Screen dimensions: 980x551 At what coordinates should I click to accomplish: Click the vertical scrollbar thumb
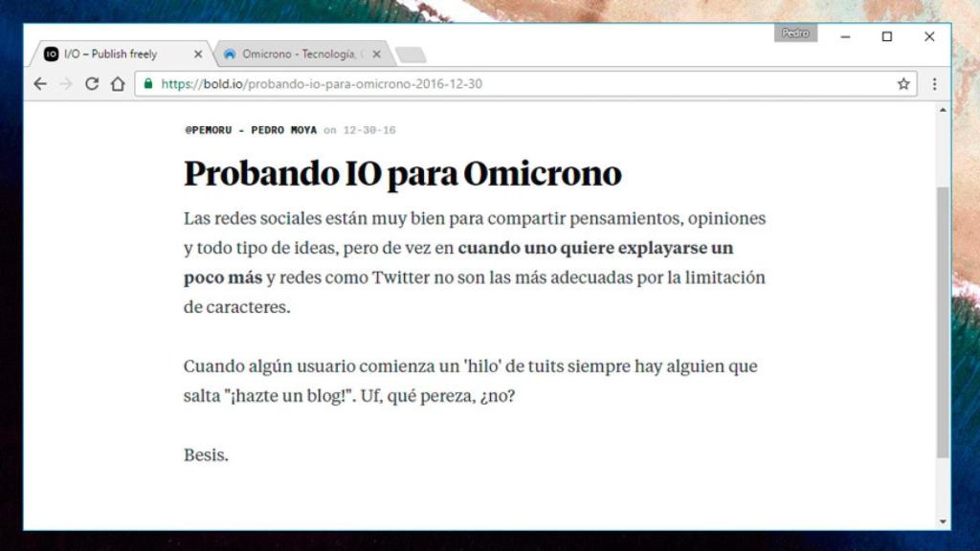pos(943,320)
